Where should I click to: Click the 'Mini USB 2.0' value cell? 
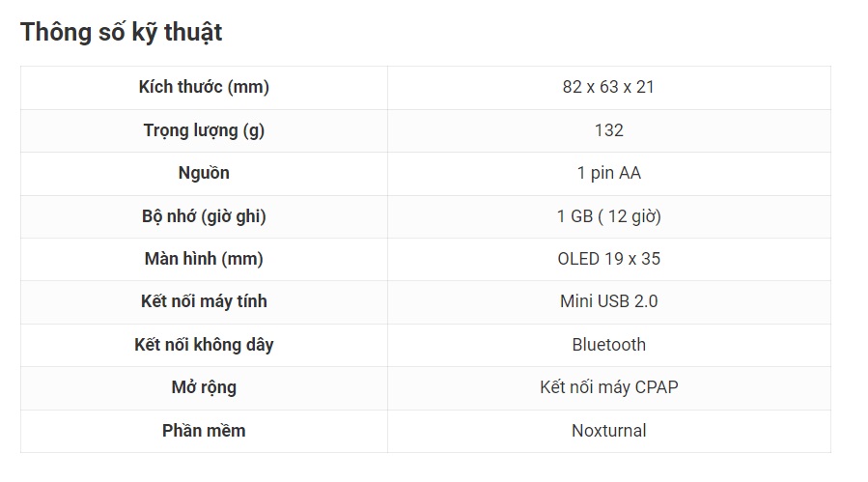tap(608, 301)
